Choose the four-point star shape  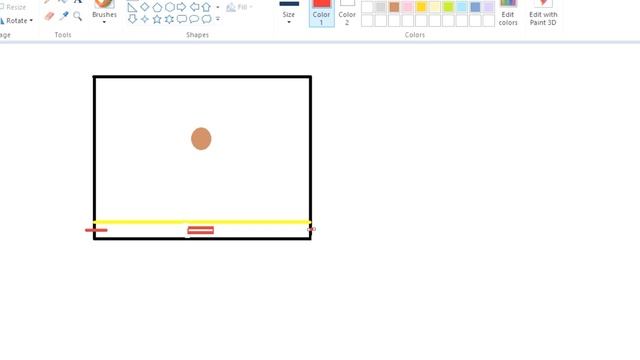coord(144,19)
